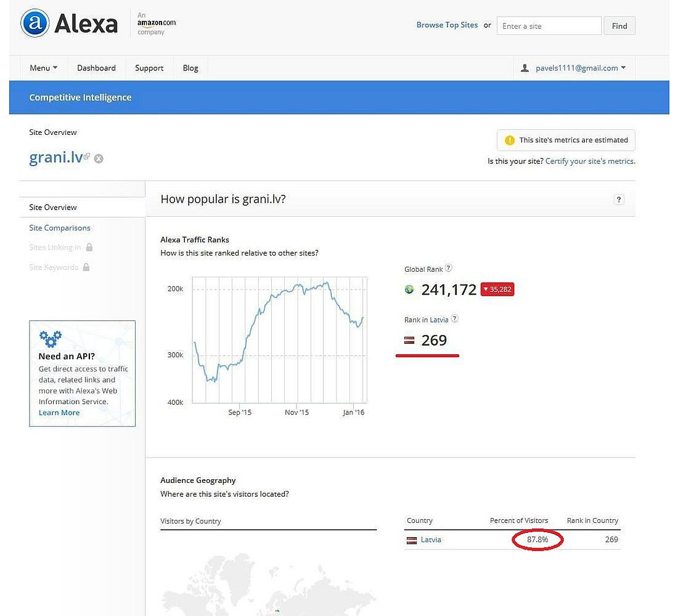Go to the Blog menu item

pos(190,68)
